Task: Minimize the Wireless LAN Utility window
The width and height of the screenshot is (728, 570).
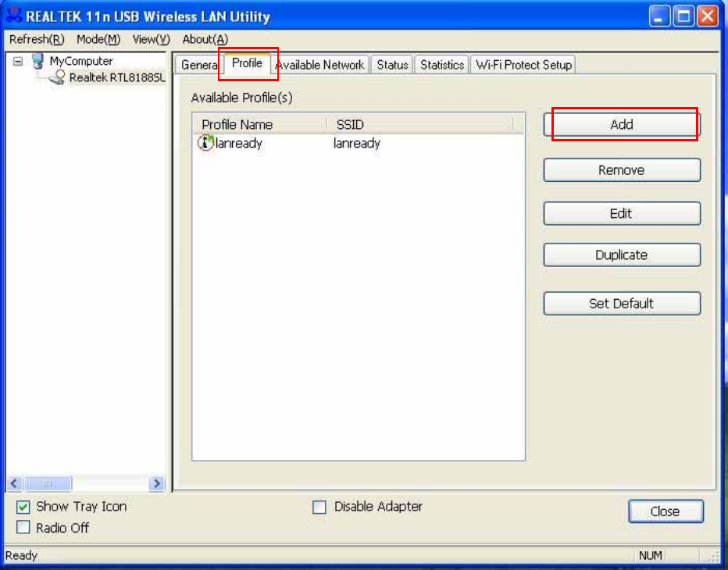Action: pyautogui.click(x=659, y=16)
